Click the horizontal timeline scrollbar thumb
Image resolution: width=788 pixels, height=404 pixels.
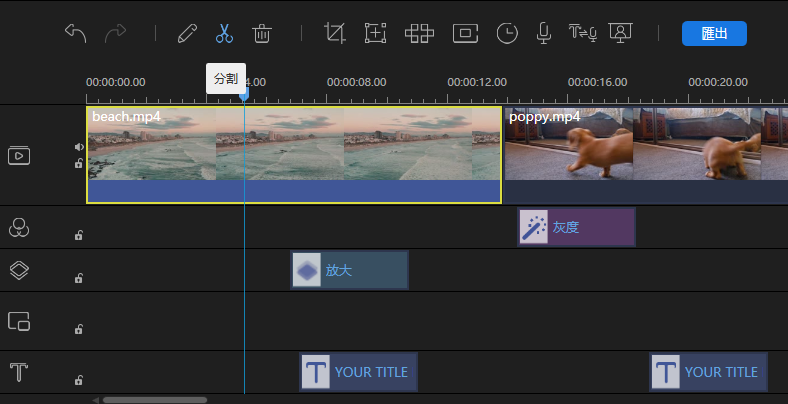[155, 400]
